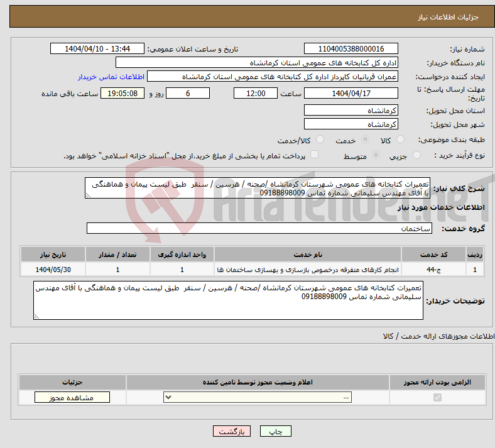Click the مشاهده مجوز button
The image size is (495, 448).
(x=72, y=397)
